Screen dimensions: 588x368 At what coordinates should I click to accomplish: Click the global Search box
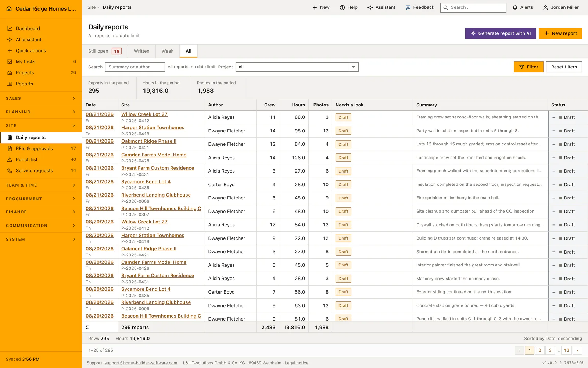tap(473, 7)
